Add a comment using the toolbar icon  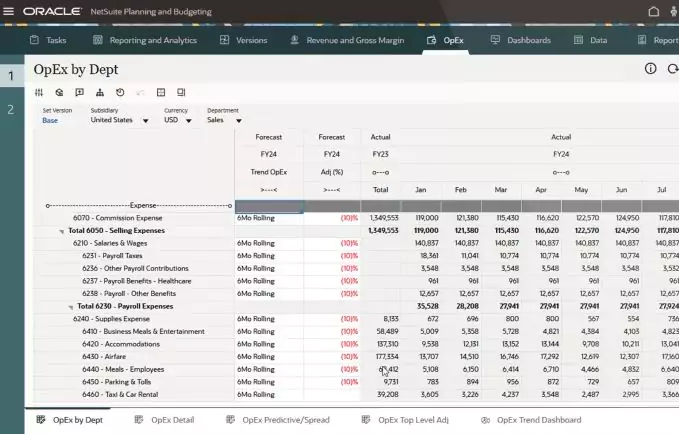coord(79,92)
